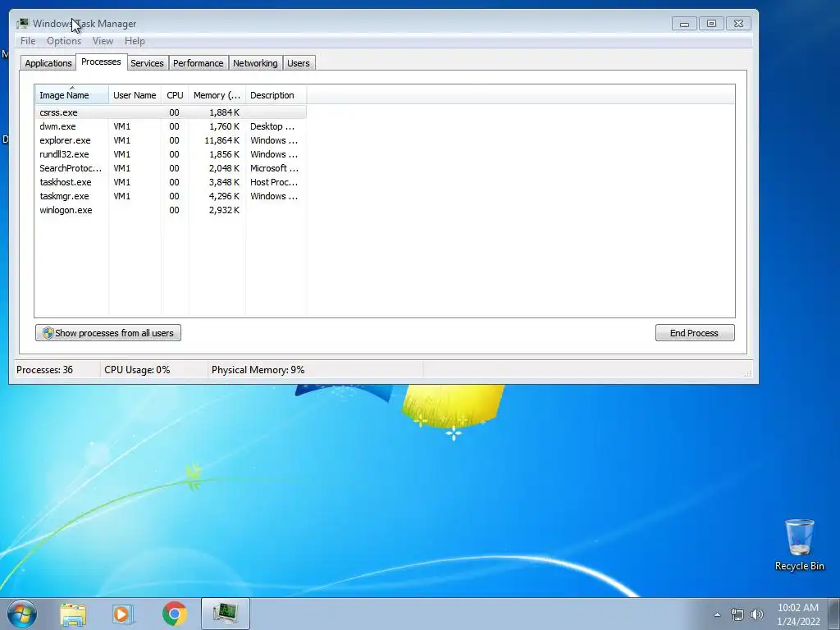Image resolution: width=840 pixels, height=630 pixels.
Task: Sort by User Name column header
Action: click(x=135, y=95)
